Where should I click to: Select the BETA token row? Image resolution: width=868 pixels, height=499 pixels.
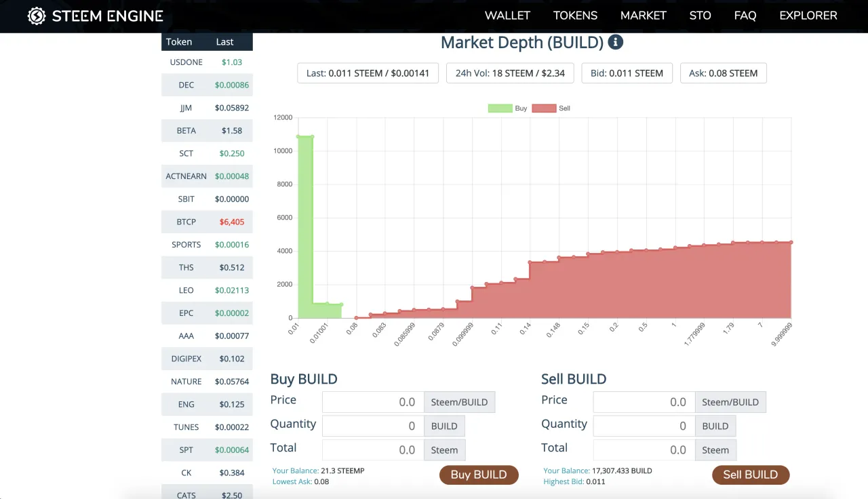click(x=207, y=130)
